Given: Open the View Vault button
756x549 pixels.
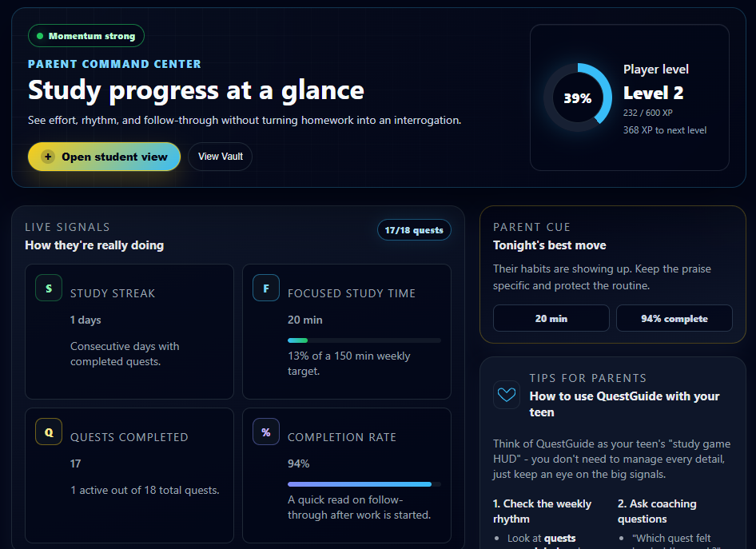Looking at the screenshot, I should 221,157.
